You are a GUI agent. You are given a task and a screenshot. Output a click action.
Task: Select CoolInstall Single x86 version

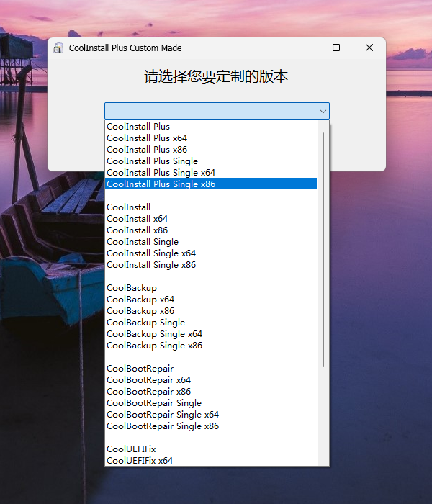click(151, 265)
